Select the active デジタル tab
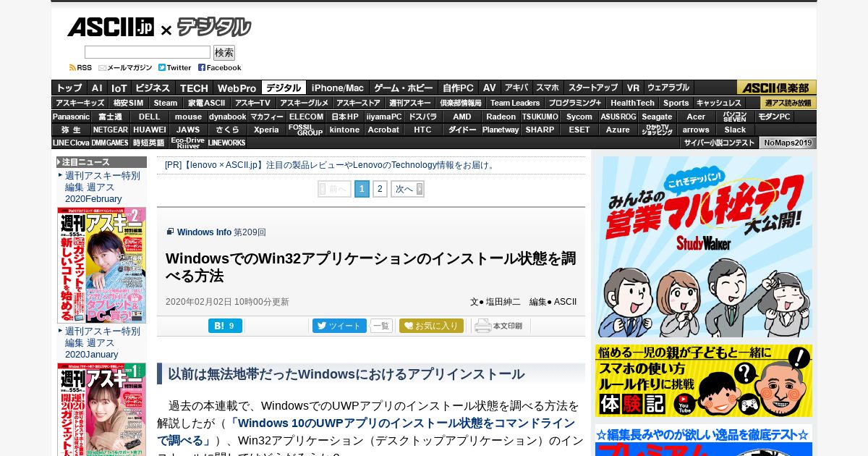This screenshot has height=456, width=868. pyautogui.click(x=284, y=88)
